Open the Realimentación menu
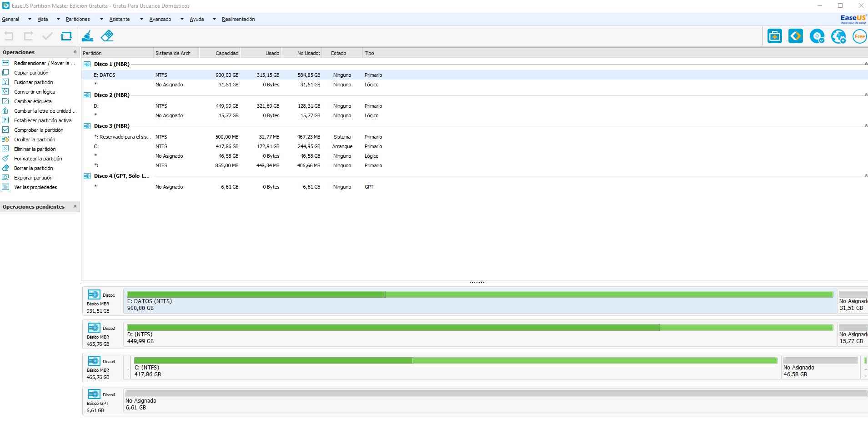The image size is (868, 429). point(238,19)
